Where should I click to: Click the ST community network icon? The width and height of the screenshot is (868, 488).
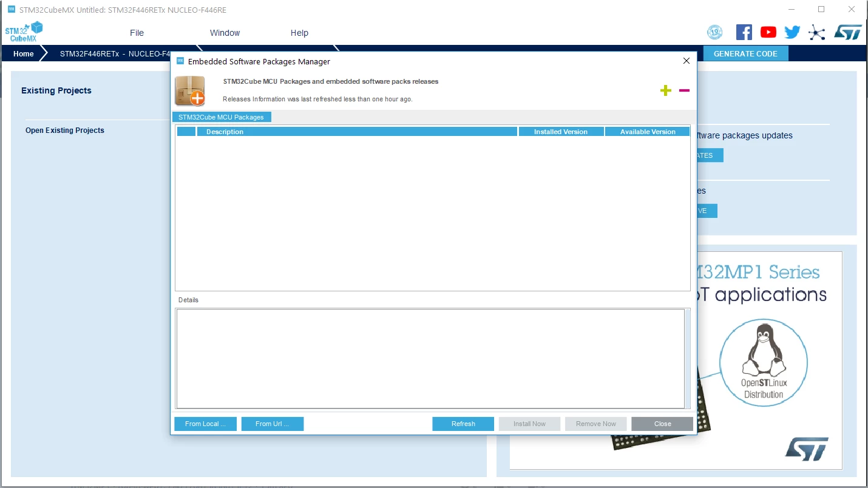817,33
